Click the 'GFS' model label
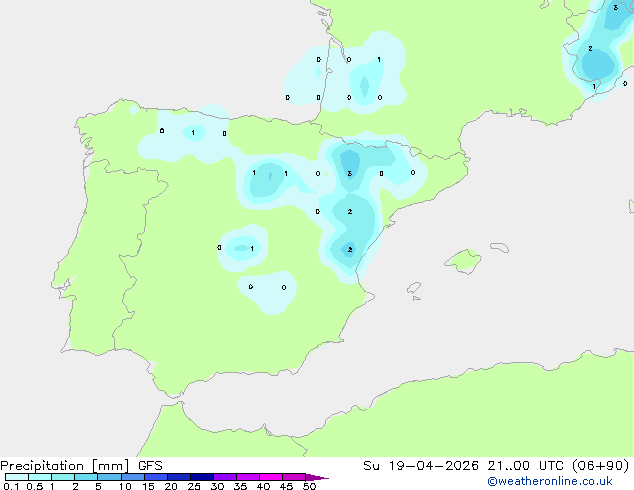The image size is (634, 490). click(150, 466)
